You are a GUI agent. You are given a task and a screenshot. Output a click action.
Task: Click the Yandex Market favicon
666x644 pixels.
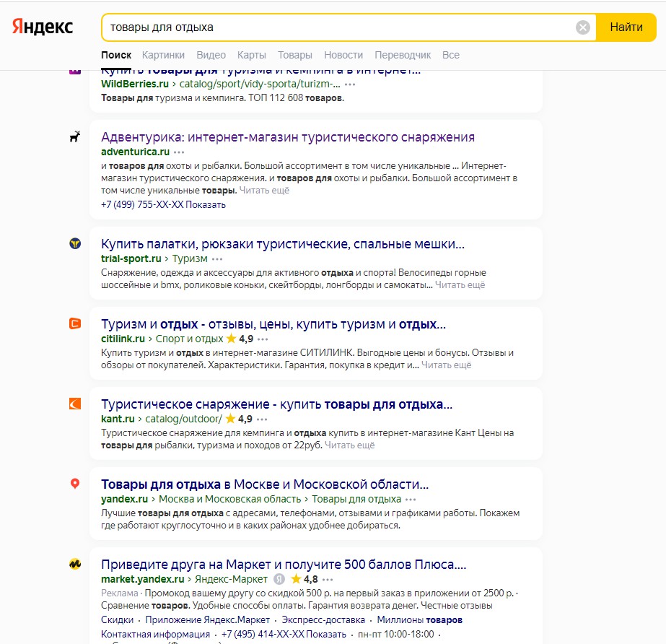75,564
